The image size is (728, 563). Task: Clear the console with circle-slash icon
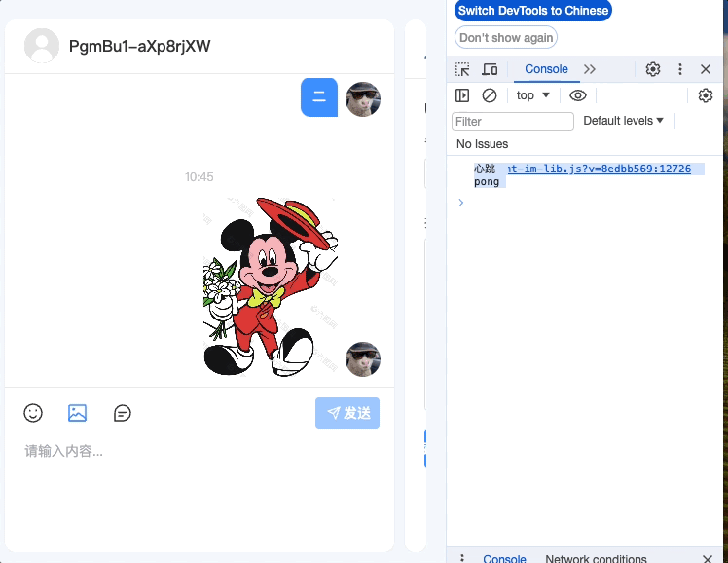pyautogui.click(x=490, y=95)
